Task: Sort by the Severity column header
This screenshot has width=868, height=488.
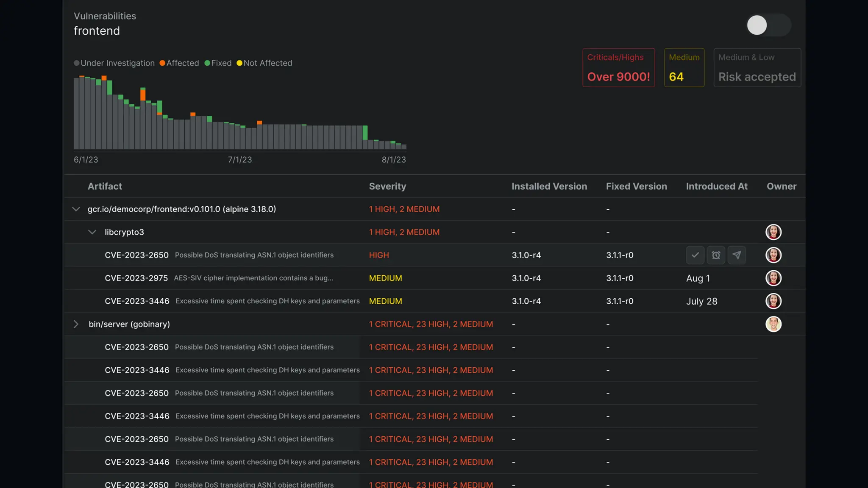Action: point(387,186)
